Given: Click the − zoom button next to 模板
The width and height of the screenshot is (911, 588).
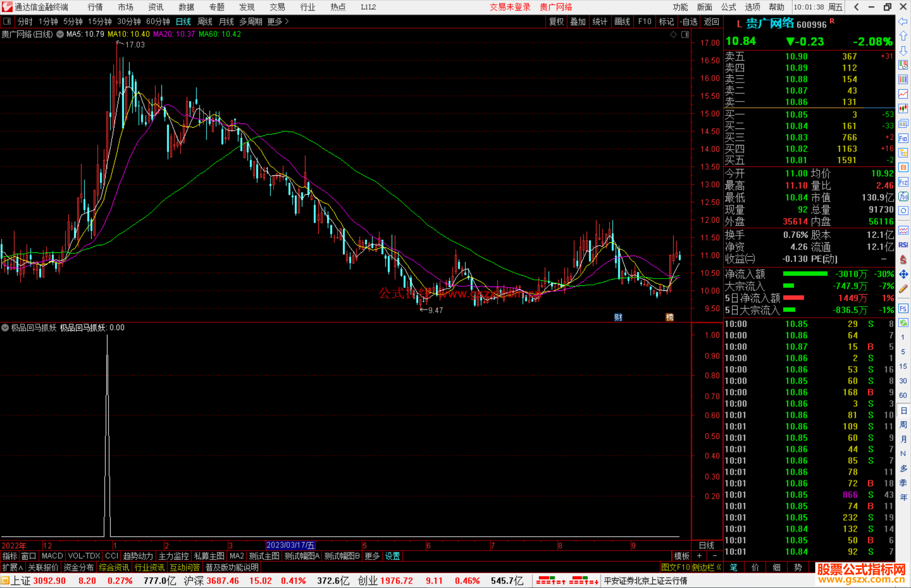Looking at the screenshot, I should [714, 556].
